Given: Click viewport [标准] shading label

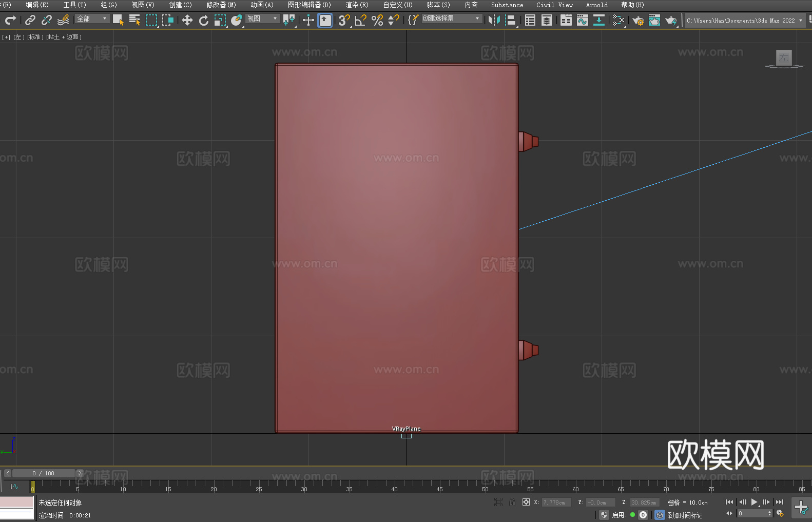Looking at the screenshot, I should [x=35, y=37].
